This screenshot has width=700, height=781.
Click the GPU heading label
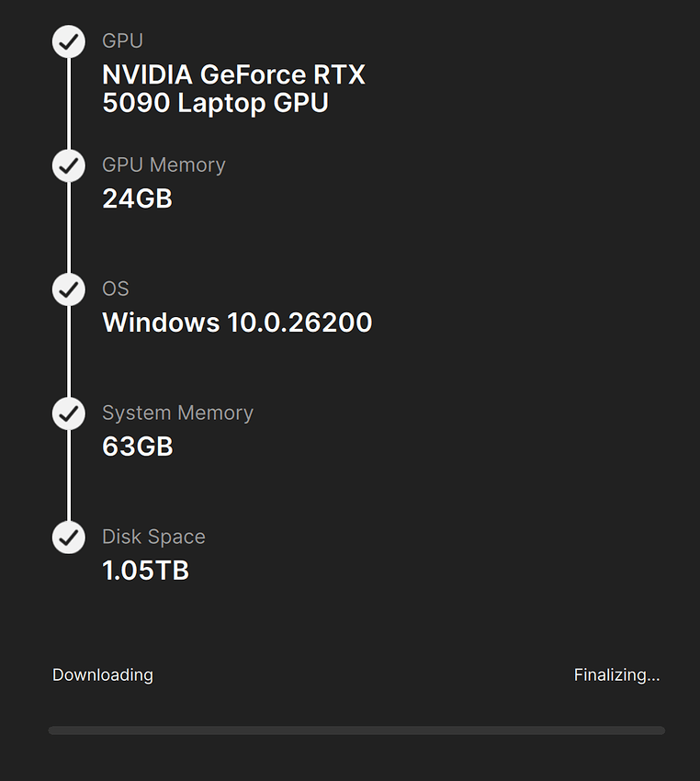(122, 41)
